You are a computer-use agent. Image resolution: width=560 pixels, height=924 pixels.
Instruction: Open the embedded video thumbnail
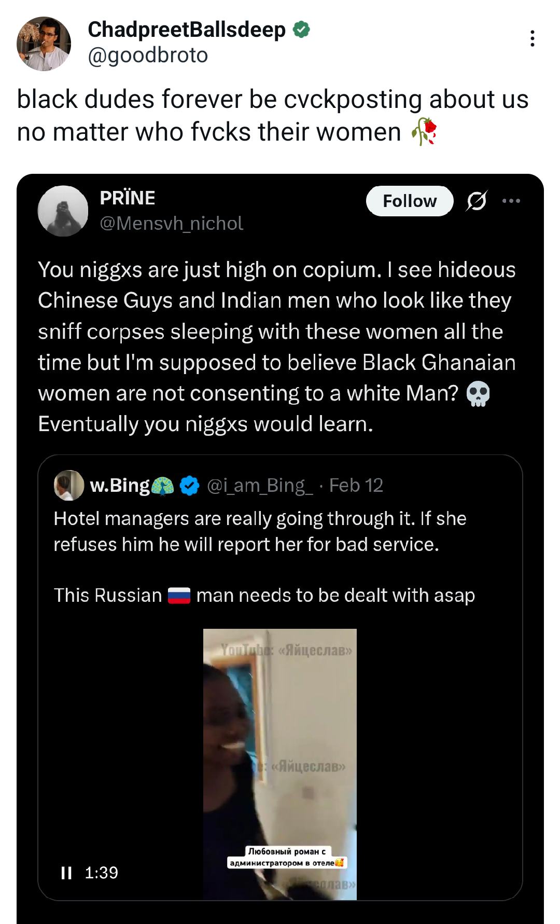click(279, 764)
